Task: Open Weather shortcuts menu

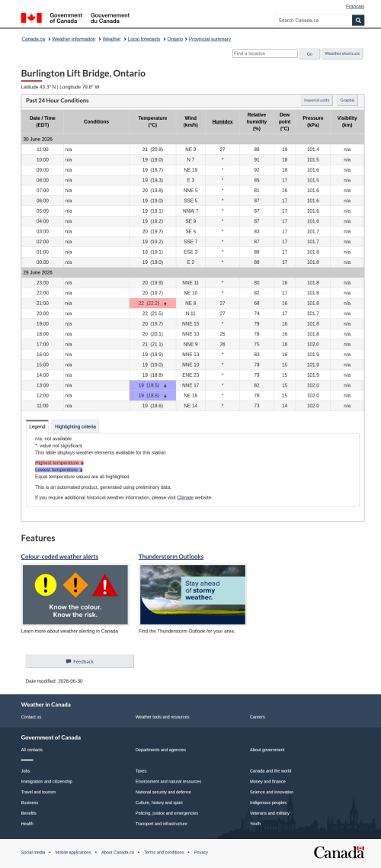Action: click(342, 53)
